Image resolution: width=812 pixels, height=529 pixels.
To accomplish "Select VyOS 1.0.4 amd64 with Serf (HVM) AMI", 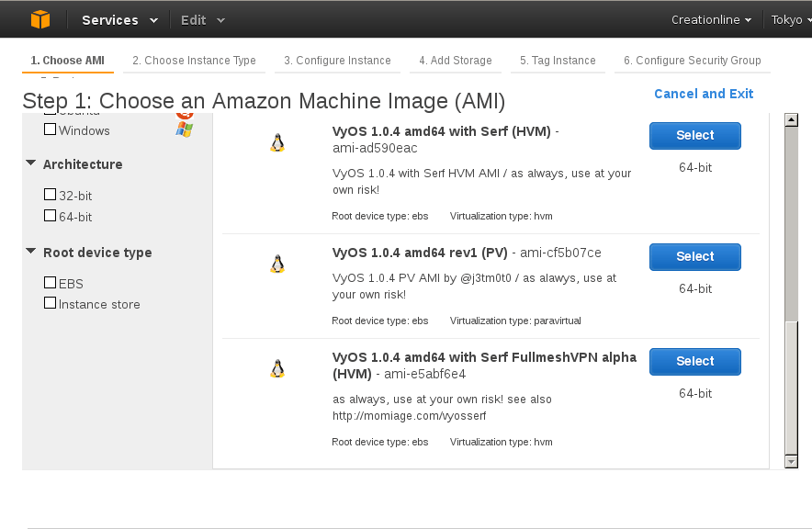I will (x=695, y=136).
